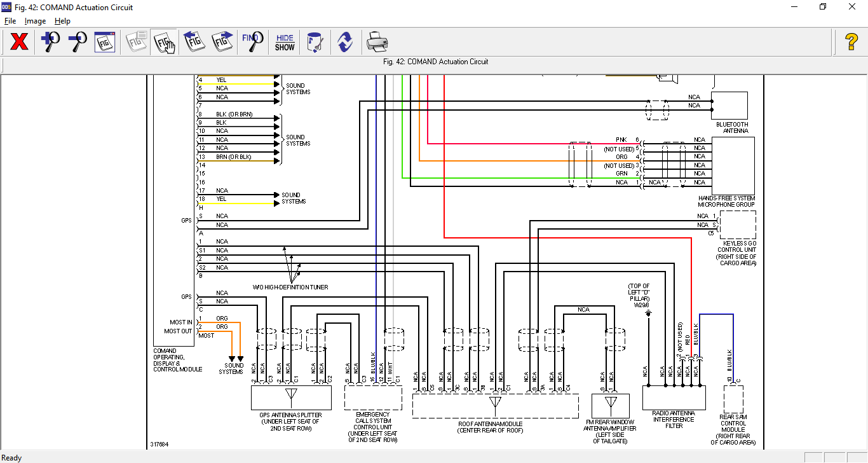Zoom in with the plus magnifier icon
868x463 pixels.
(50, 43)
